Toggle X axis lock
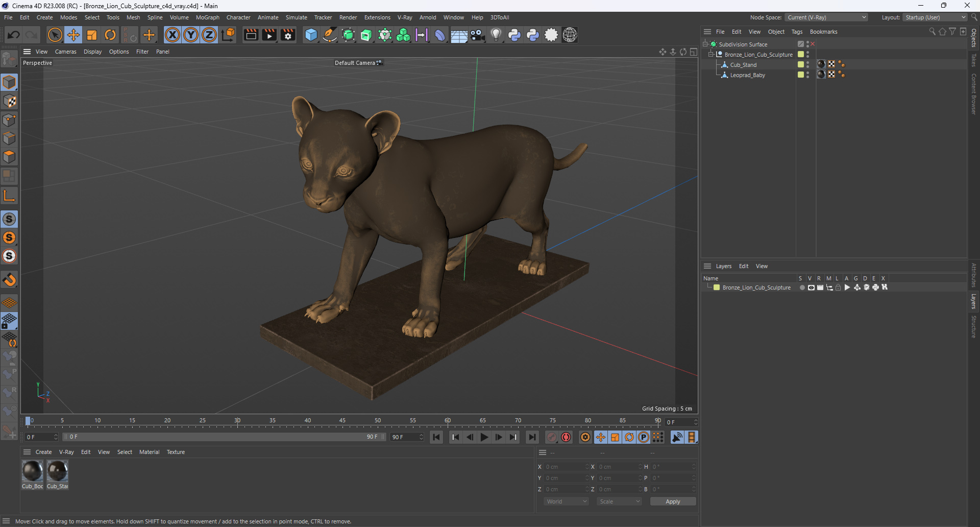Viewport: 980px width, 527px height. coord(173,35)
